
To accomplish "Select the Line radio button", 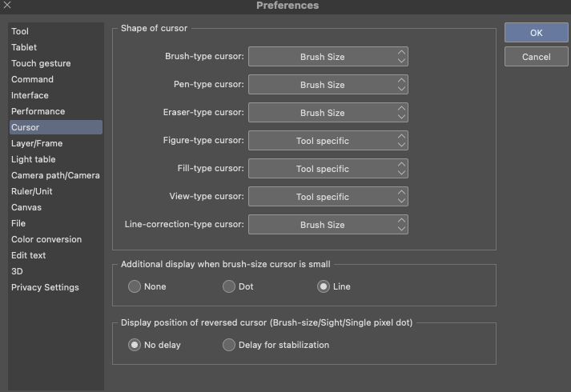I will [x=323, y=286].
